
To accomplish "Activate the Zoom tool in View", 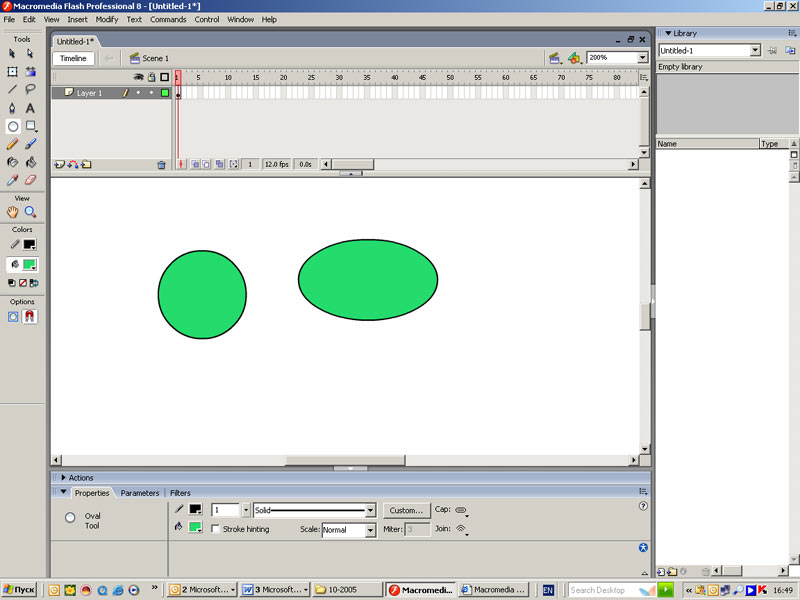I will coord(30,212).
